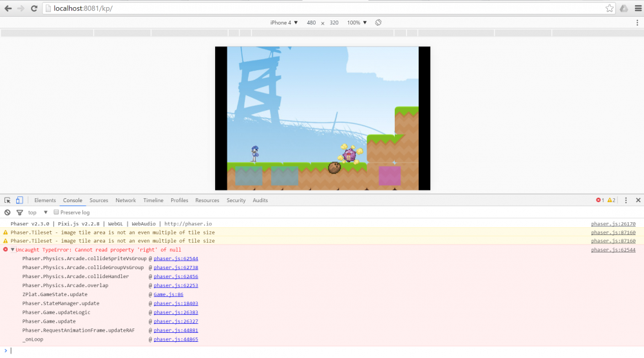Click the pink block in the game
This screenshot has height=358, width=644.
[390, 176]
